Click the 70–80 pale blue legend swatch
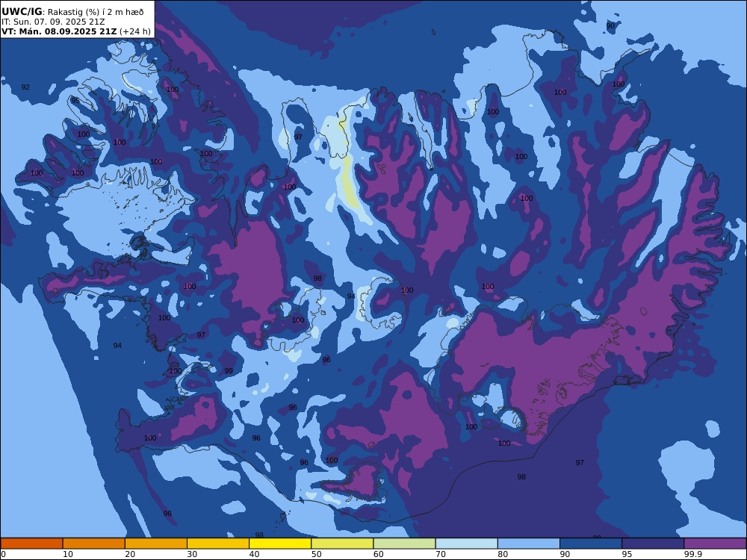The width and height of the screenshot is (747, 560). [x=466, y=544]
